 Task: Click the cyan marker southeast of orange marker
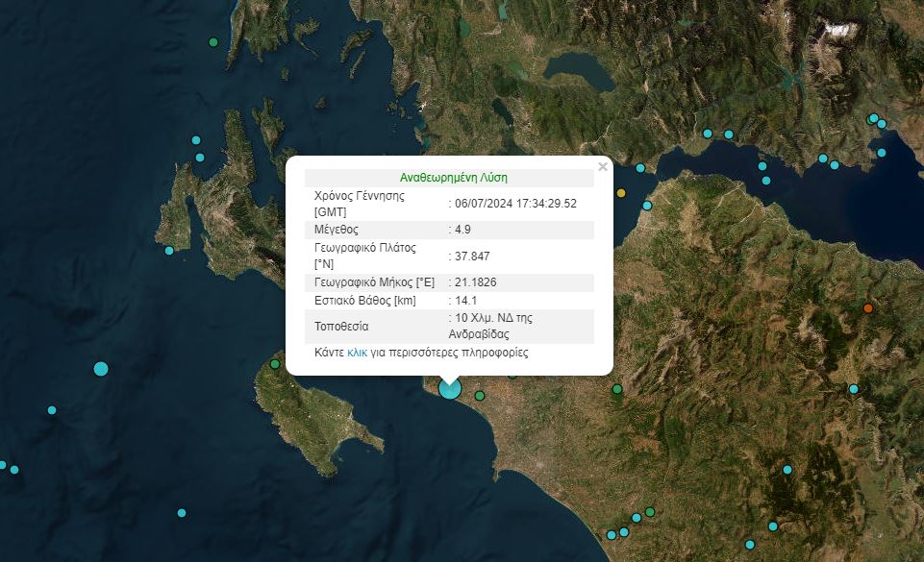[854, 389]
